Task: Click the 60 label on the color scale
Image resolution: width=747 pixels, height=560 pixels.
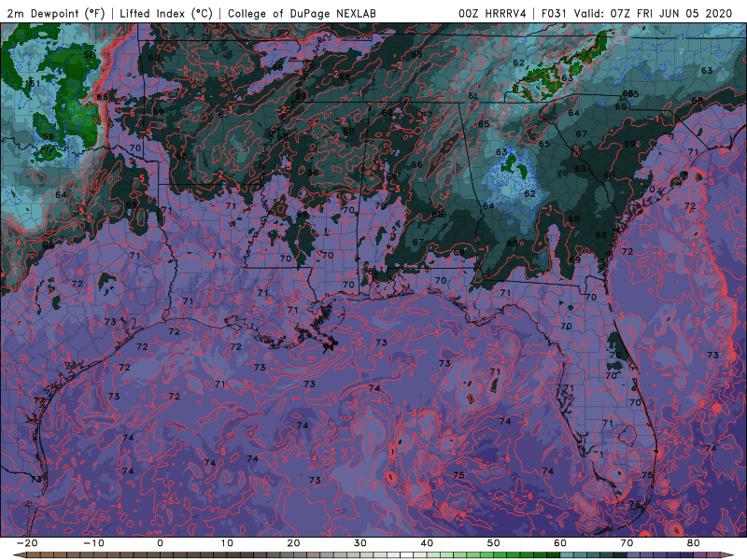Action: [560, 543]
